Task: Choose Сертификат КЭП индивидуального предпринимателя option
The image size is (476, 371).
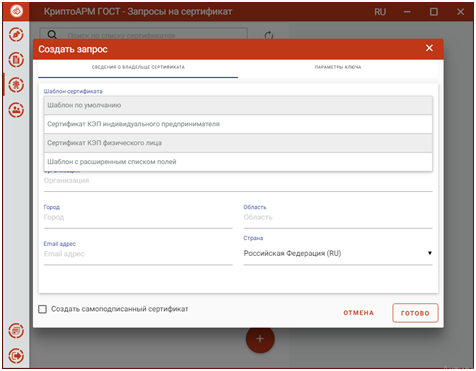Action: click(238, 124)
